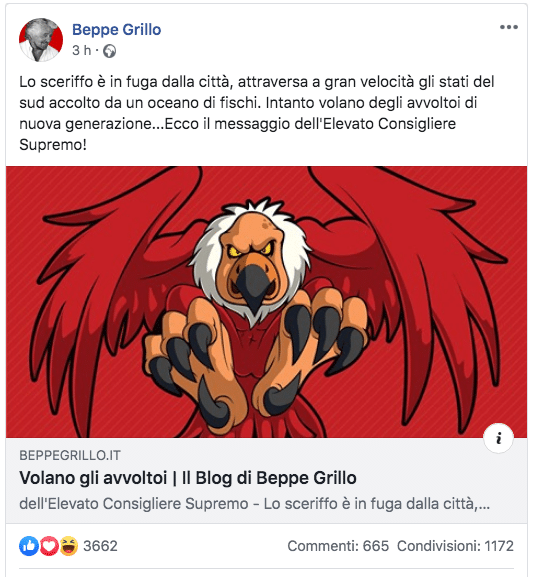Viewport: 538px width, 577px height.
Task: Click the dell'Elevato Consigliere Supremo link description
Action: (x=255, y=504)
